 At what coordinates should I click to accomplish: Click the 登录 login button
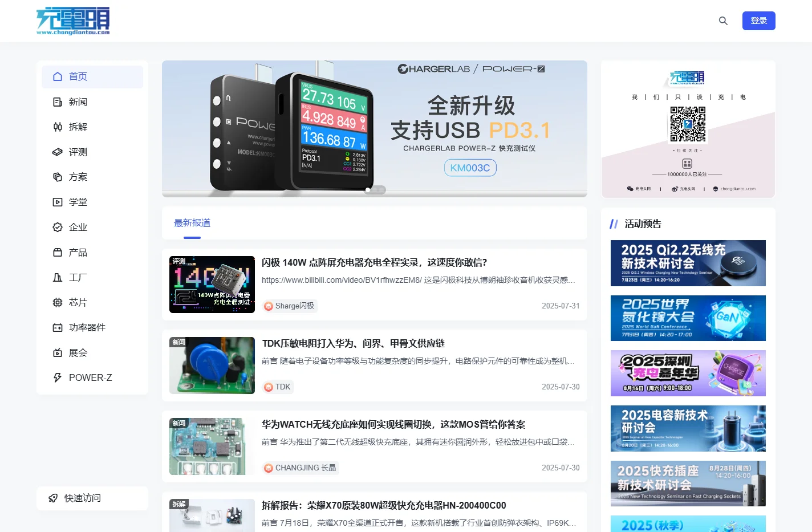click(x=759, y=21)
